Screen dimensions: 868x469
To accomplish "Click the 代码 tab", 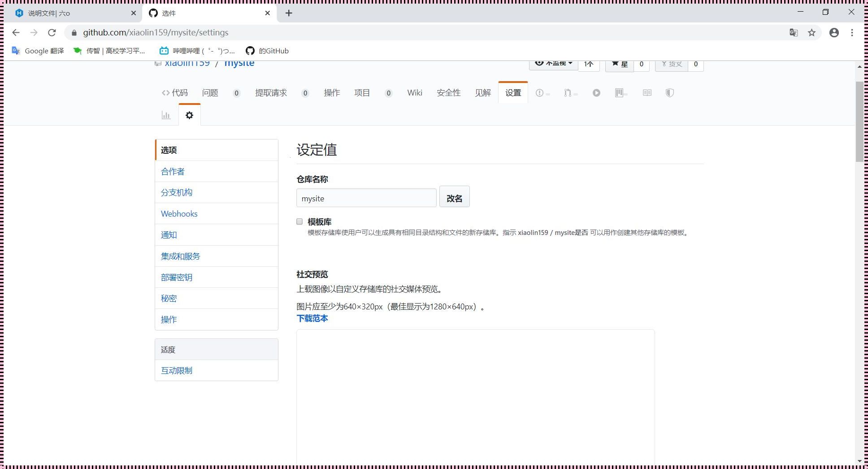I will (175, 93).
